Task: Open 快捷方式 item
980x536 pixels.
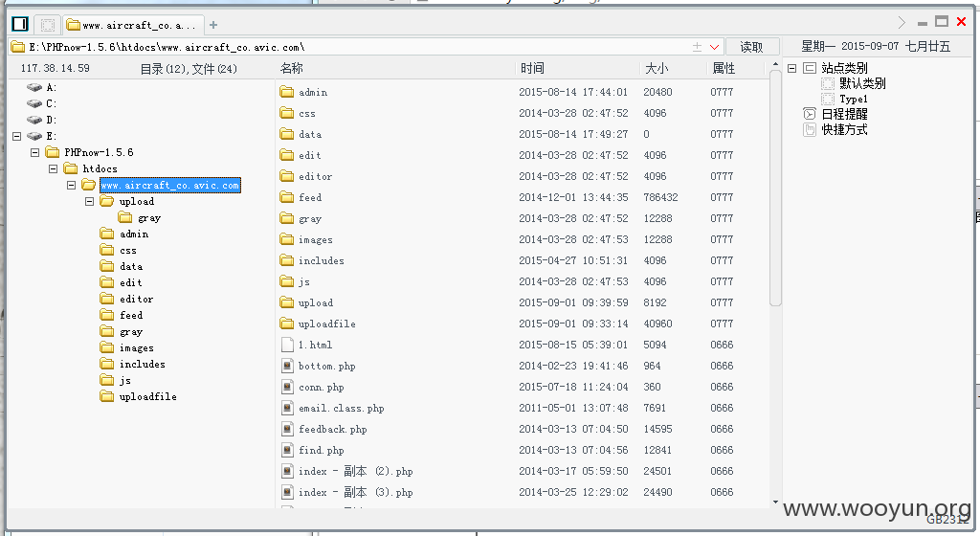Action: tap(844, 130)
